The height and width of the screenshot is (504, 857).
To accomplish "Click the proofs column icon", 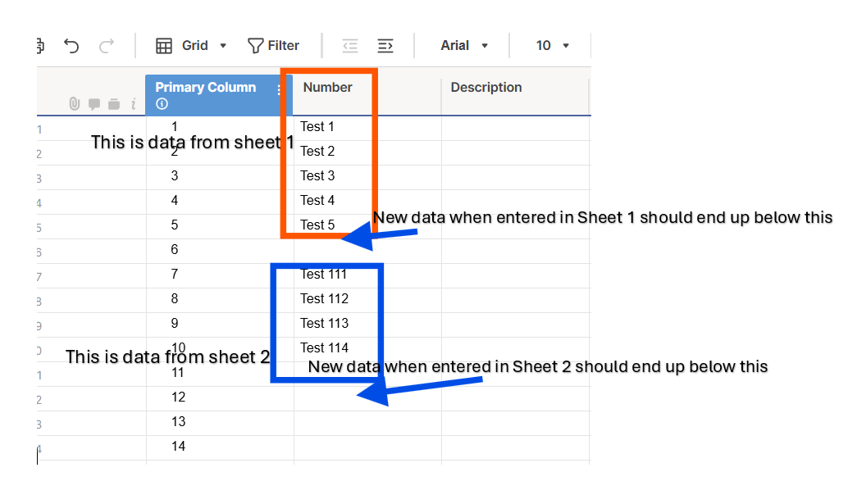I will pos(114,104).
